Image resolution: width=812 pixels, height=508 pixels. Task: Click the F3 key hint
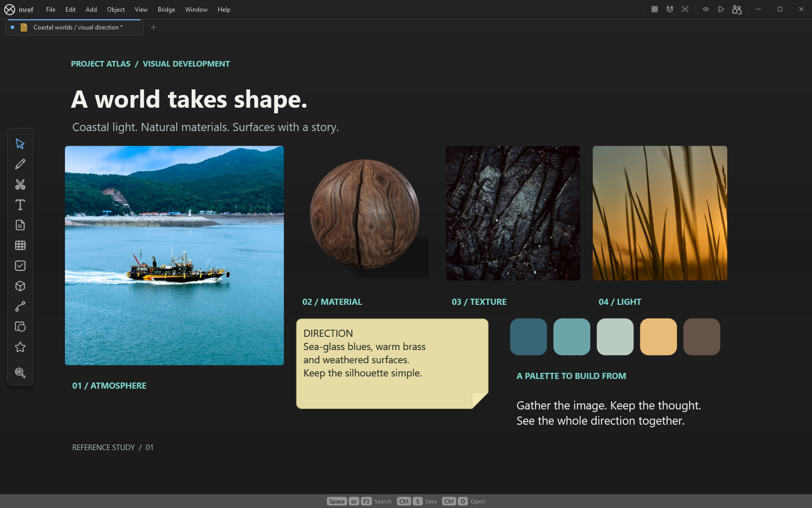pyautogui.click(x=366, y=501)
